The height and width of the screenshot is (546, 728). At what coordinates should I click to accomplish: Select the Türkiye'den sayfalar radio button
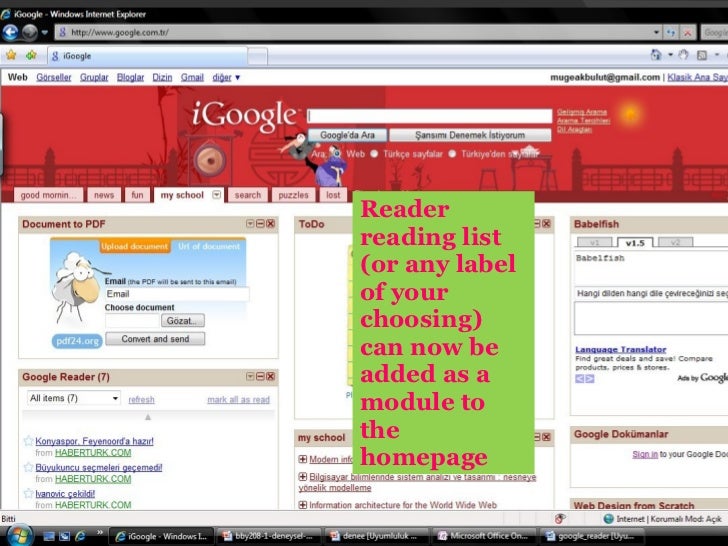(x=452, y=154)
